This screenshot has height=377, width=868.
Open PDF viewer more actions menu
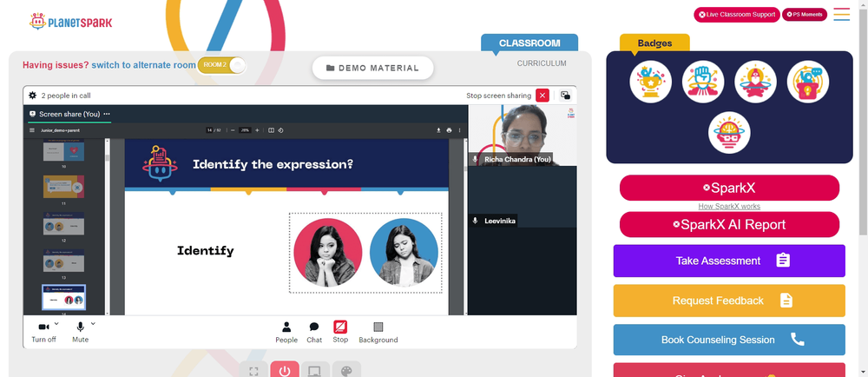pyautogui.click(x=459, y=130)
